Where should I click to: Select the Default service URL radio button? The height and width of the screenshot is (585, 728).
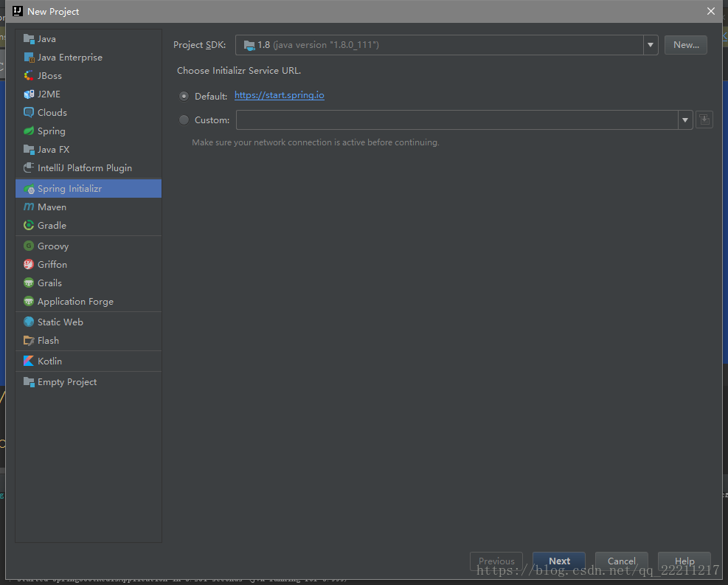[184, 96]
